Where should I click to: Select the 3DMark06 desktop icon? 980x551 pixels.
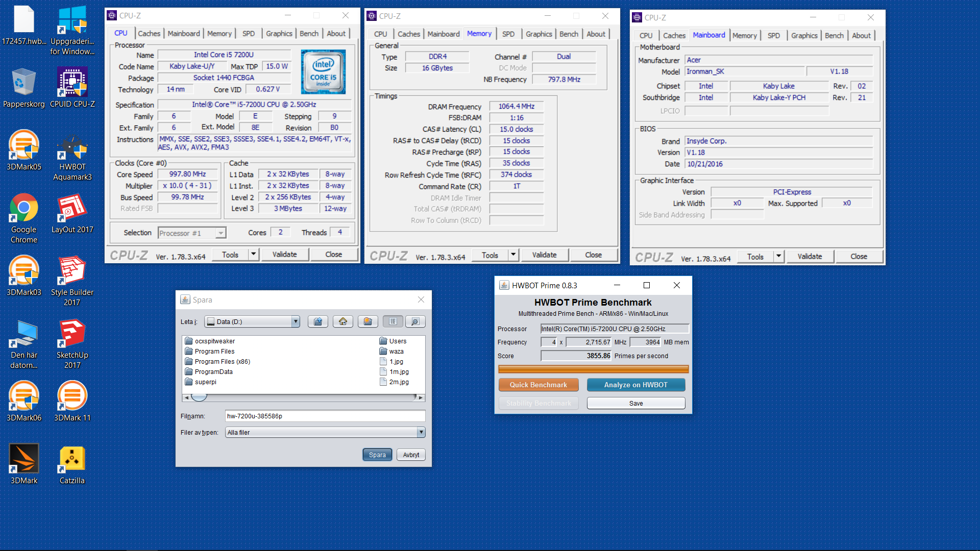click(x=23, y=402)
